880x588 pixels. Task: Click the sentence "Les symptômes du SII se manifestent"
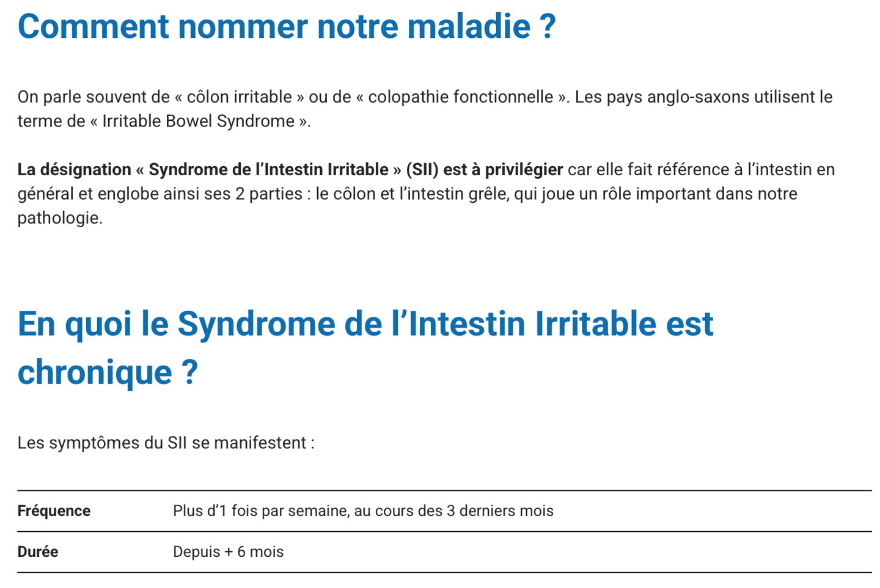(x=166, y=443)
